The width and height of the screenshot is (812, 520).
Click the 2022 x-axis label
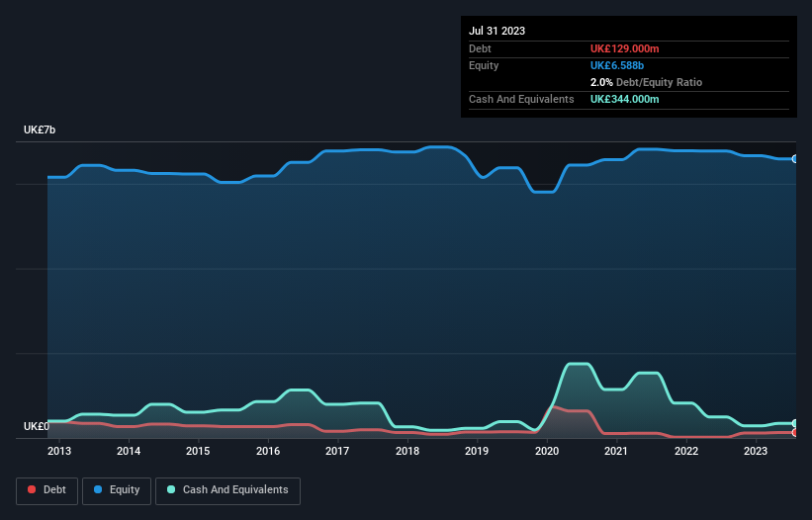click(686, 451)
